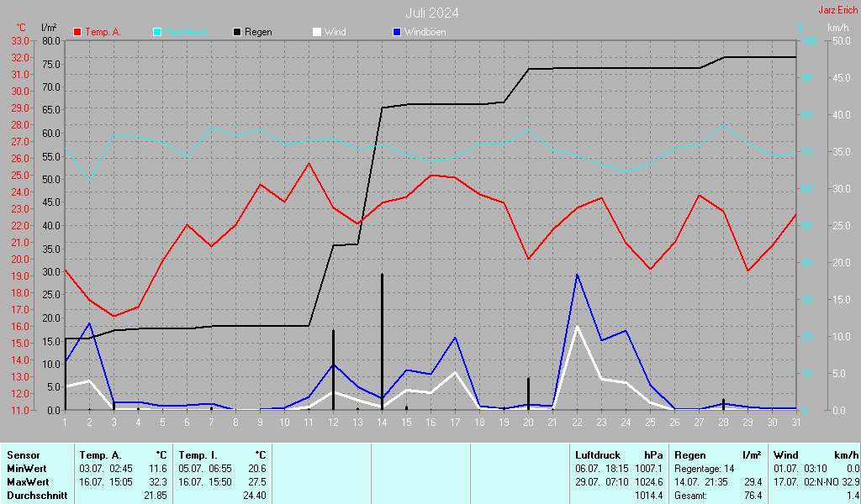Select the Windböen legend label

pos(425,32)
